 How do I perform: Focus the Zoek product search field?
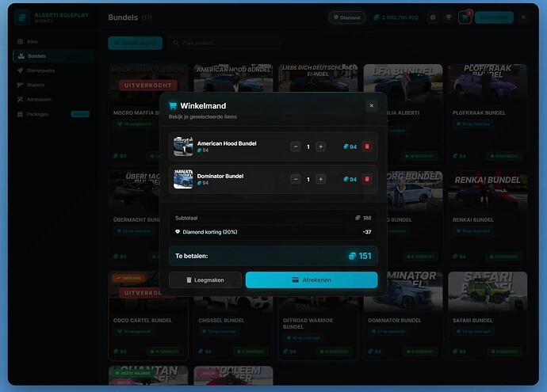click(x=224, y=43)
